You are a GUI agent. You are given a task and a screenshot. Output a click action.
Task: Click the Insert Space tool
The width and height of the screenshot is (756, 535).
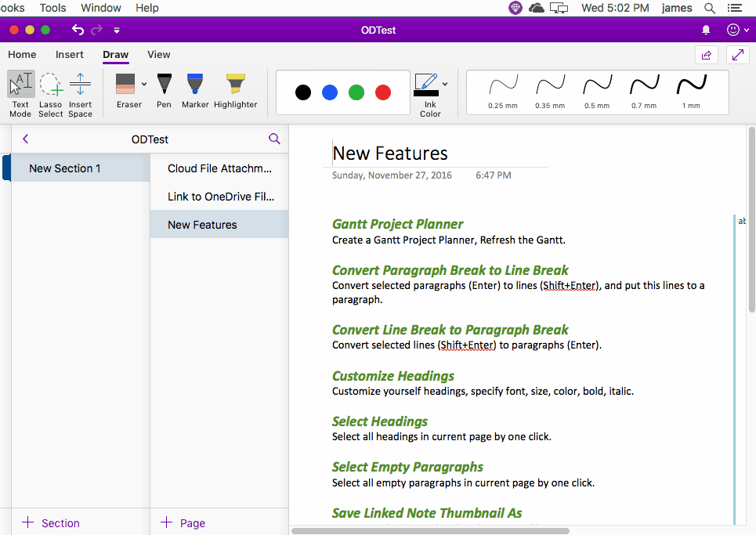pos(80,93)
